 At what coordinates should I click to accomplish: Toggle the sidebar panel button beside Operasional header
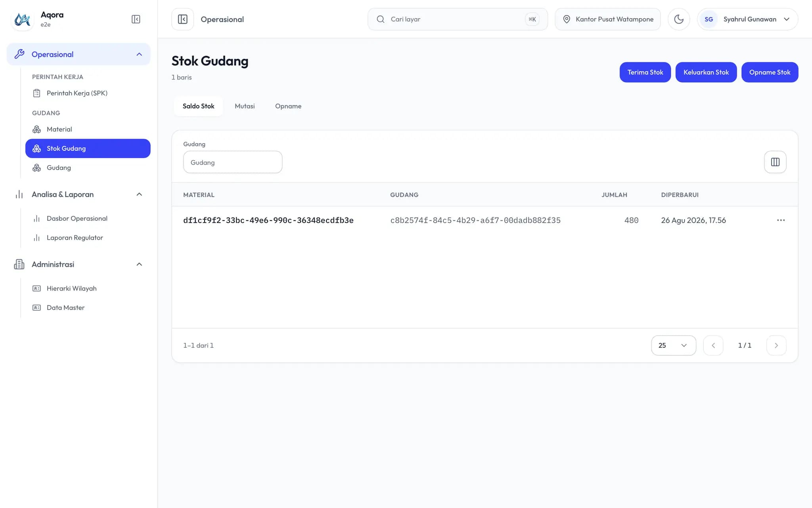(183, 19)
